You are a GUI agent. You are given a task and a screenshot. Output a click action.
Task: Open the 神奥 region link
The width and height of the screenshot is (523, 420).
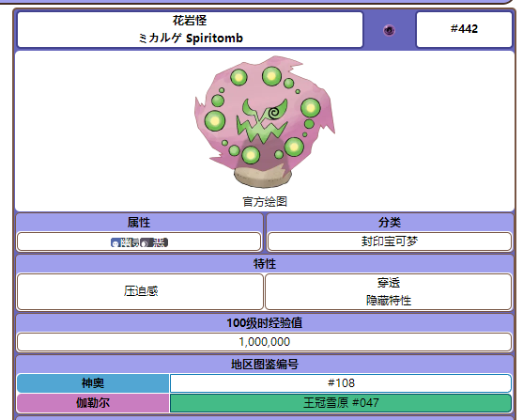pyautogui.click(x=93, y=383)
